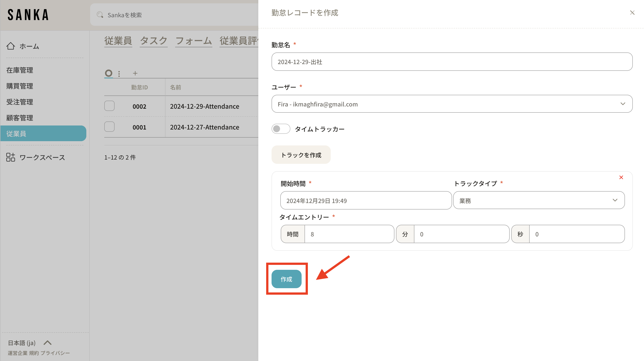Image resolution: width=644 pixels, height=361 pixels.
Task: Check the box for attendance 0002
Action: coord(109,106)
